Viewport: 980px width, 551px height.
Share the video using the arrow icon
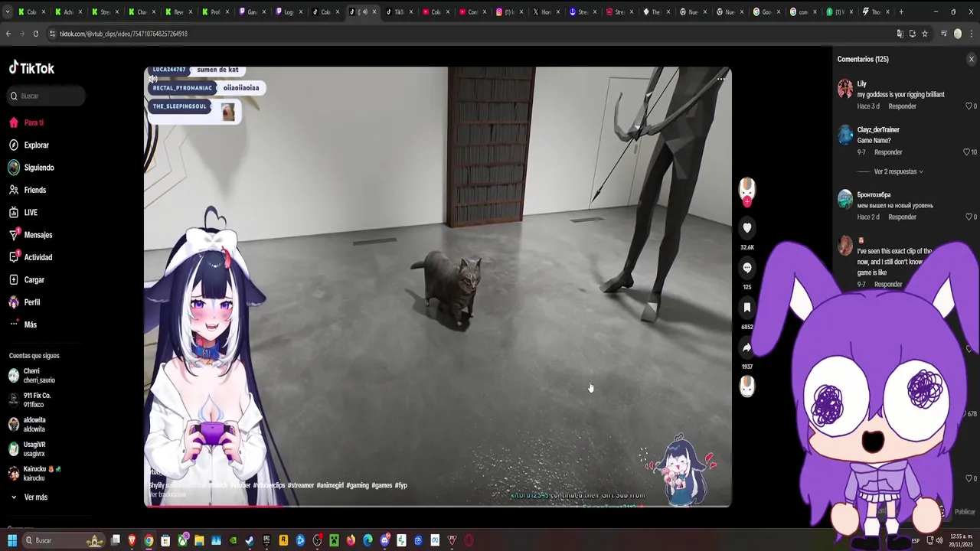[747, 347]
